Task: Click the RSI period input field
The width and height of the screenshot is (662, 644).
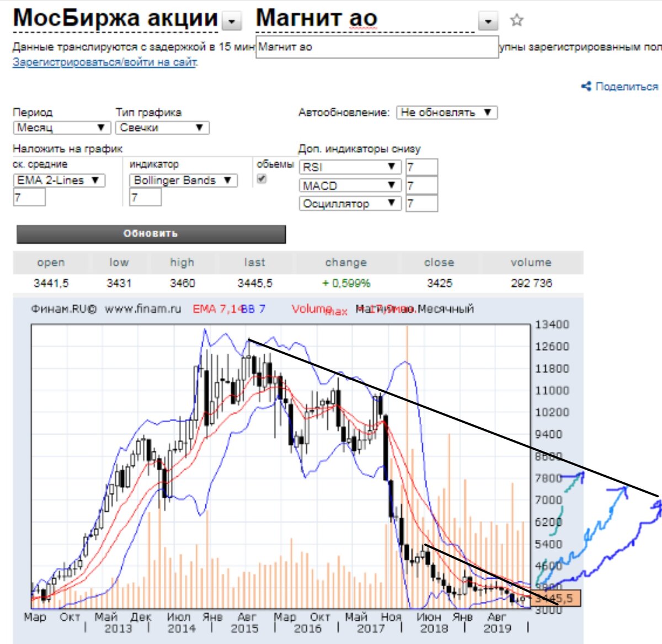Action: pos(421,167)
